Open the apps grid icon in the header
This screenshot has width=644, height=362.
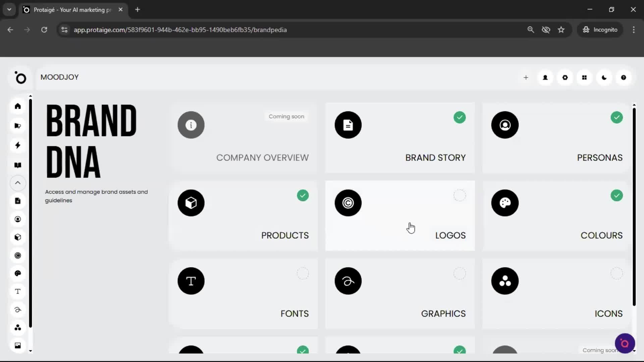click(584, 77)
